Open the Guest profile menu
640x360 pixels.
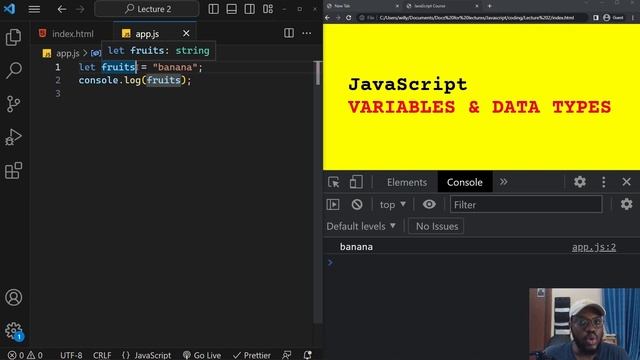(613, 18)
